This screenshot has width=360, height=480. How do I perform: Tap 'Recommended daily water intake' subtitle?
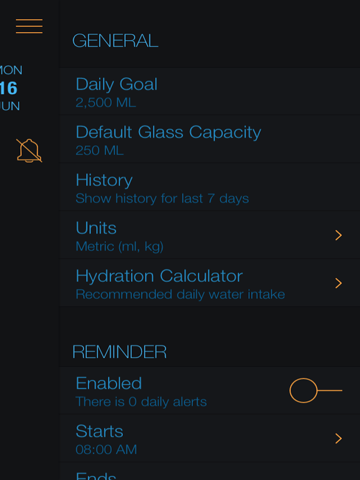(180, 295)
